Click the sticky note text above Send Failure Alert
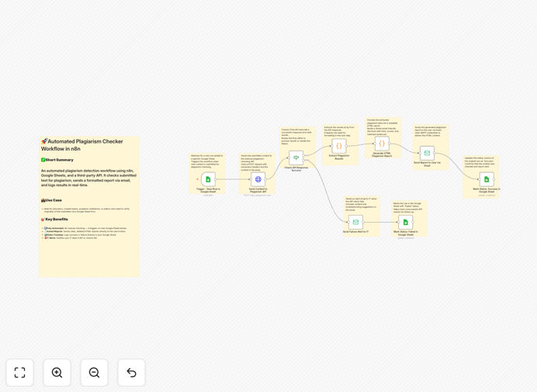 pos(361,204)
